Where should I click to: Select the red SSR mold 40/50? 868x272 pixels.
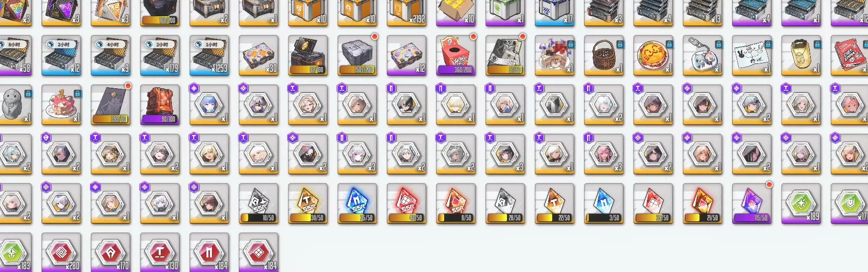(407, 203)
